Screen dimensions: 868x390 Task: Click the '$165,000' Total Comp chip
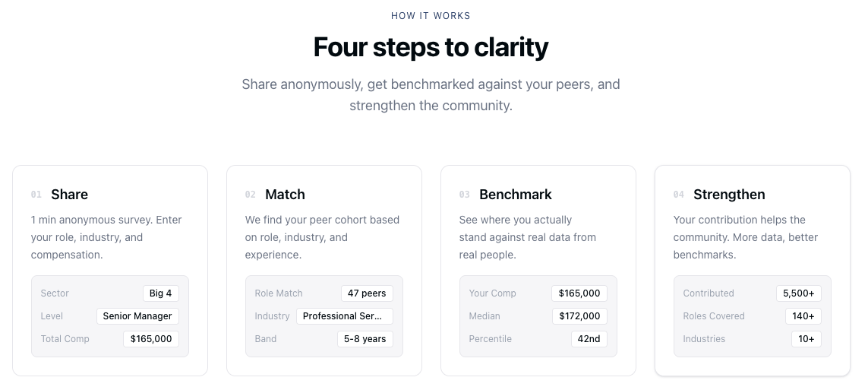click(151, 339)
